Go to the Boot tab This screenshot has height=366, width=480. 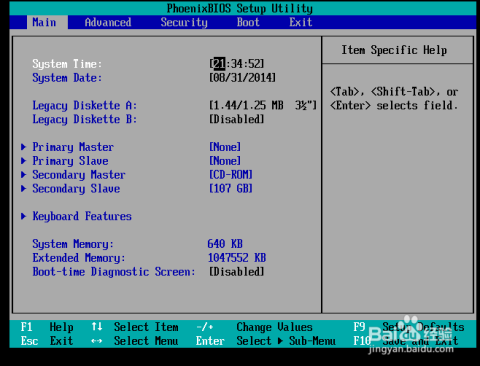pyautogui.click(x=248, y=22)
